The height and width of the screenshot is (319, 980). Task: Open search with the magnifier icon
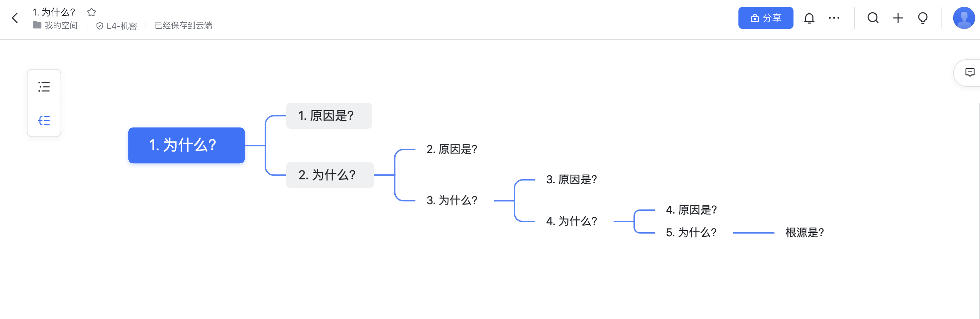873,18
